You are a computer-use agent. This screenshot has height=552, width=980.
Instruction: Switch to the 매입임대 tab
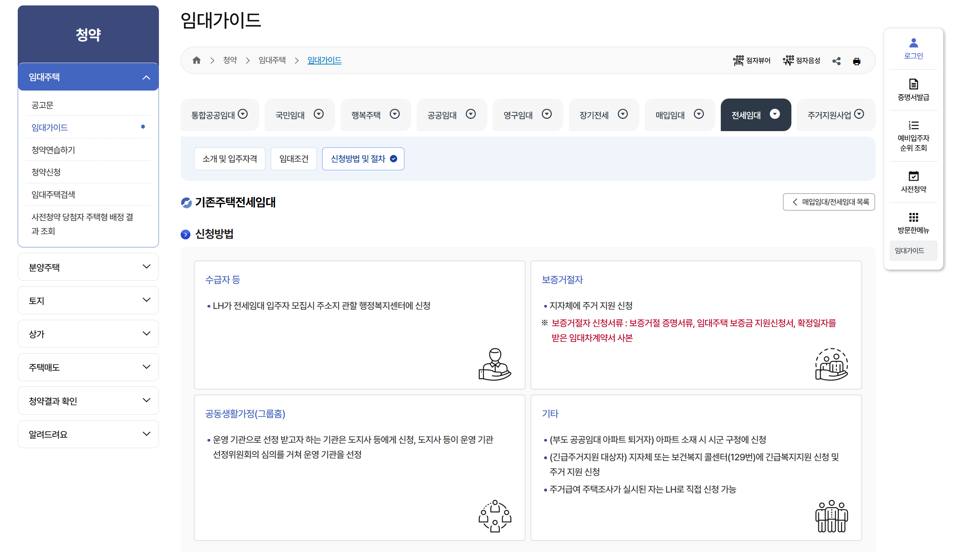tap(680, 114)
